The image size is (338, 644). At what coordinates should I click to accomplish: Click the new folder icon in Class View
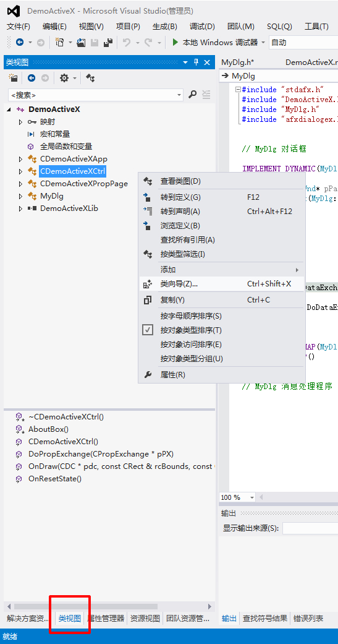[x=14, y=78]
